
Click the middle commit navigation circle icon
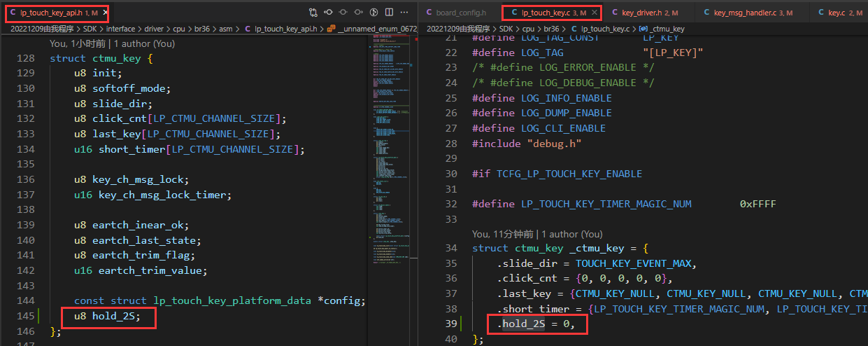(x=343, y=13)
